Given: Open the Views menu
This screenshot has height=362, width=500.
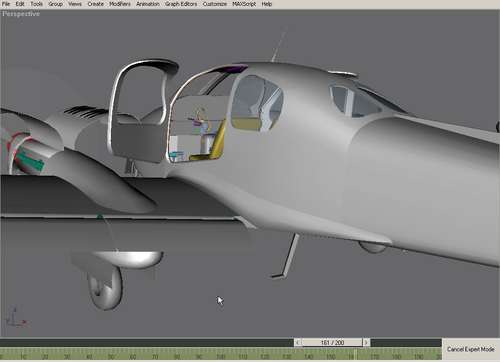Looking at the screenshot, I should pyautogui.click(x=75, y=4).
